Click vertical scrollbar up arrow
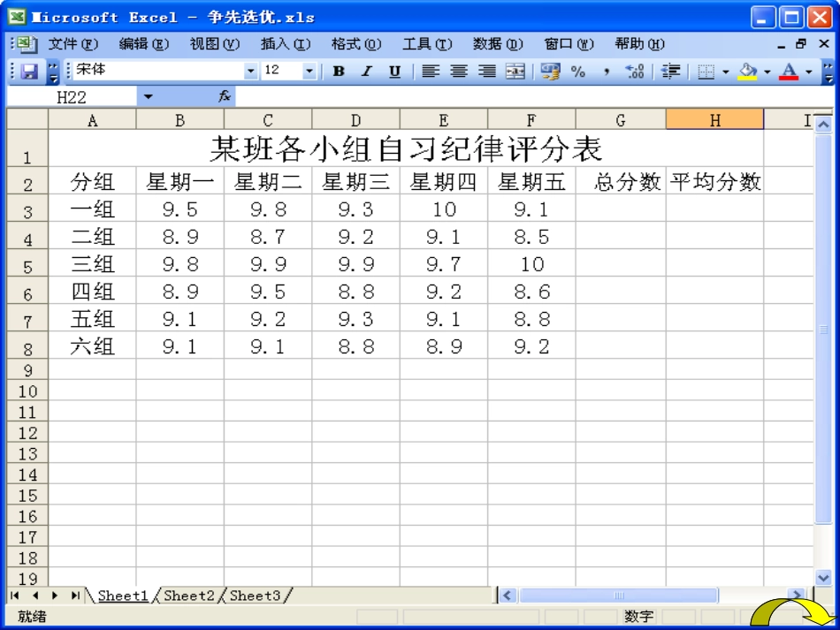 tap(823, 125)
